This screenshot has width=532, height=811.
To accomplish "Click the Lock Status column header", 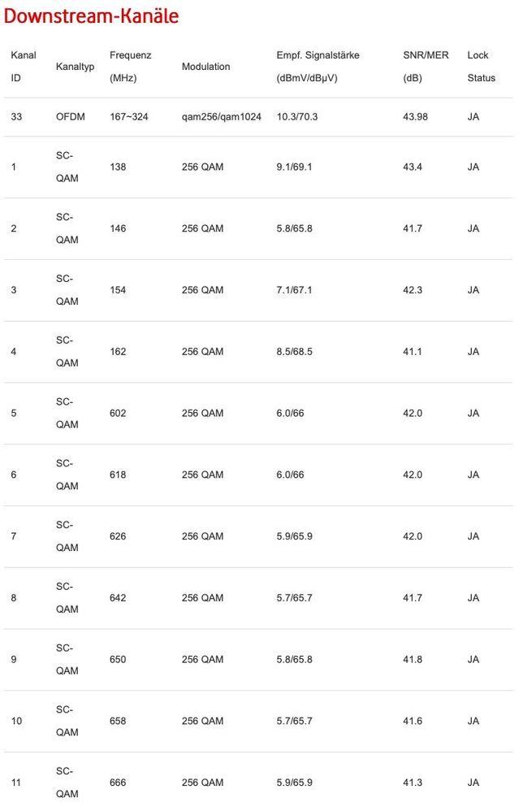I will click(x=481, y=67).
